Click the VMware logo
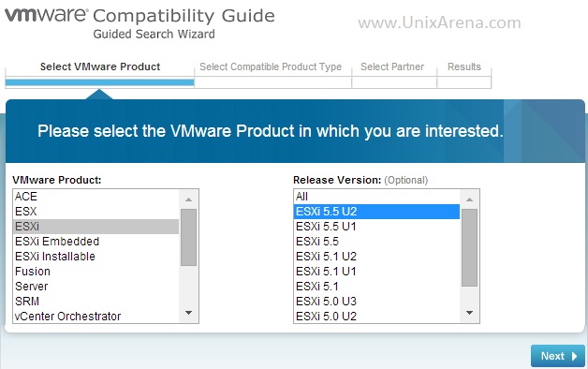 [x=46, y=15]
